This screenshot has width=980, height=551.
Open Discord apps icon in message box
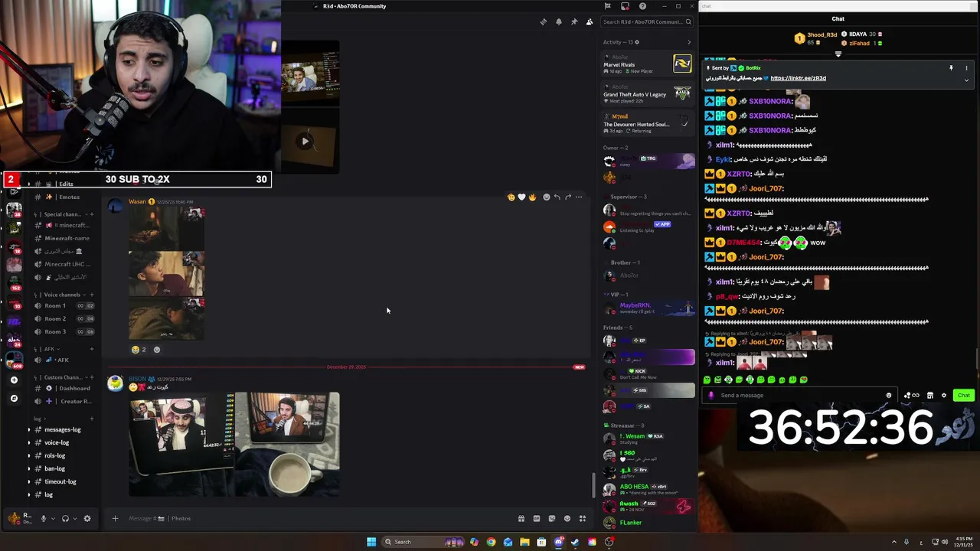[x=583, y=518]
